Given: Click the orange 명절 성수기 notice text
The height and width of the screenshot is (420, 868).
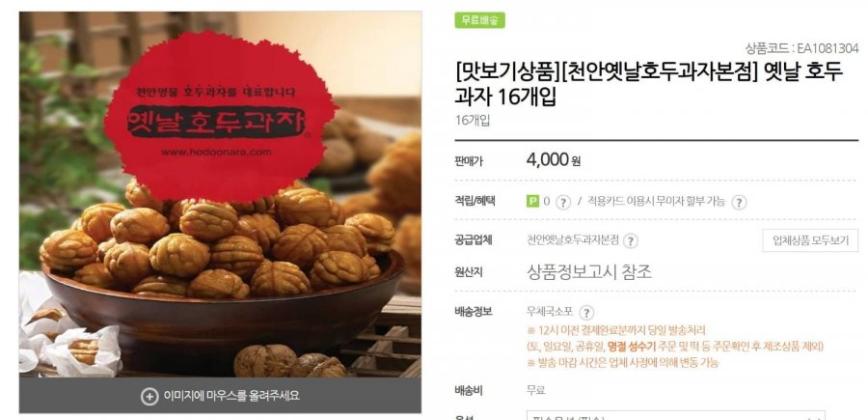Looking at the screenshot, I should click(x=632, y=347).
